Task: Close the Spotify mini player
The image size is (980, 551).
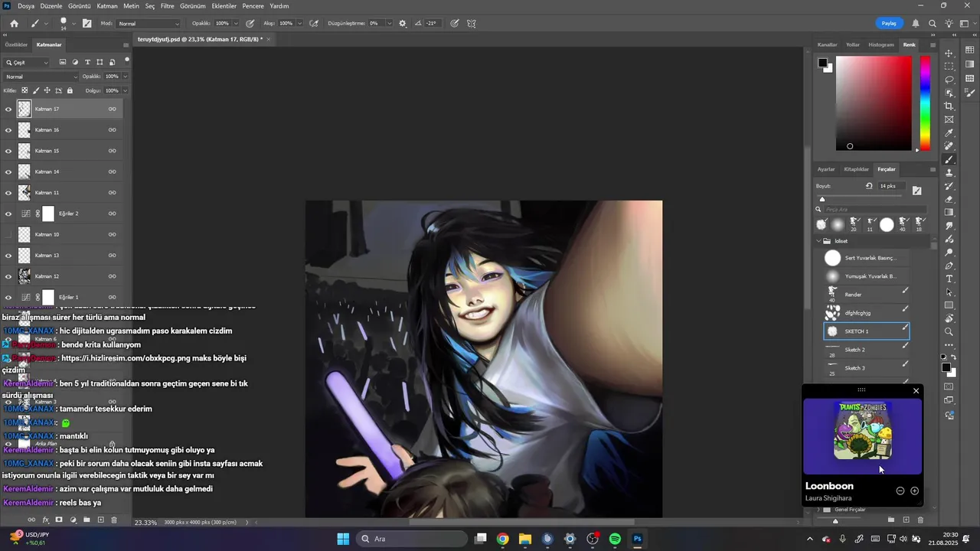Action: 916,391
